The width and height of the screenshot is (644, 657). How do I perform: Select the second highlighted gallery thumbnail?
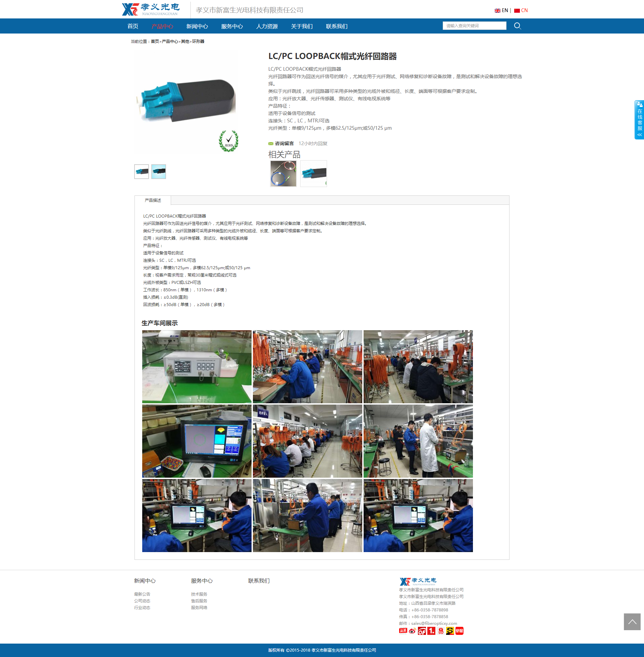point(159,171)
